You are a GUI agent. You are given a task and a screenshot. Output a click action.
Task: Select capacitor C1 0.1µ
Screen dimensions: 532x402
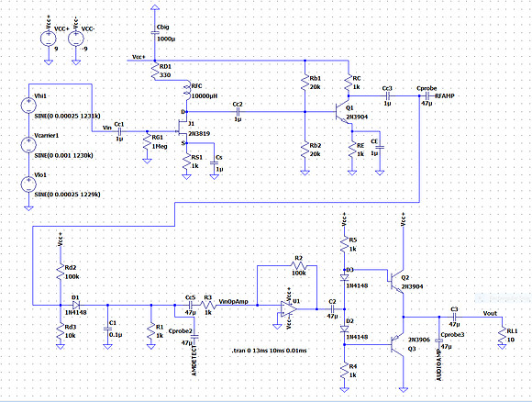(107, 329)
